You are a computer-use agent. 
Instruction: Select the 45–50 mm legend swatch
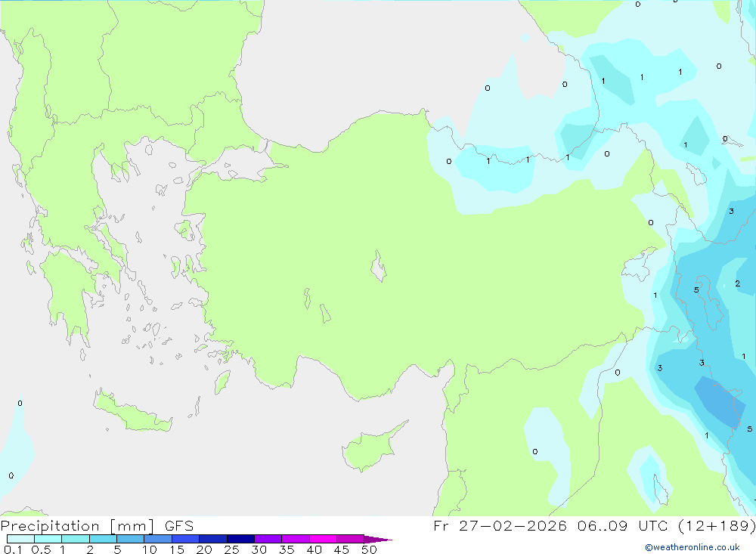(350, 539)
